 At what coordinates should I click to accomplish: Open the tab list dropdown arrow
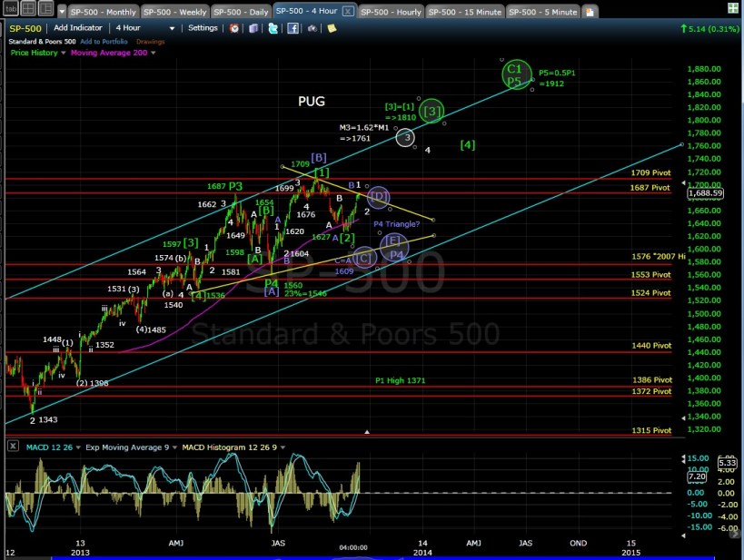62,11
